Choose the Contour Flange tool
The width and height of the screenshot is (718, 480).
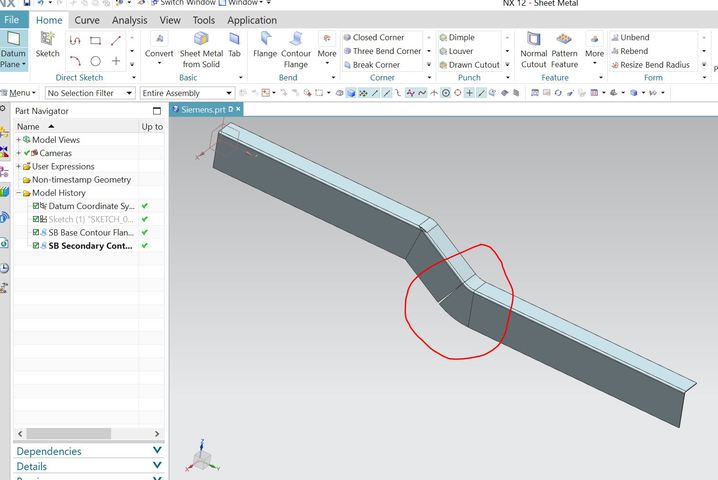296,44
